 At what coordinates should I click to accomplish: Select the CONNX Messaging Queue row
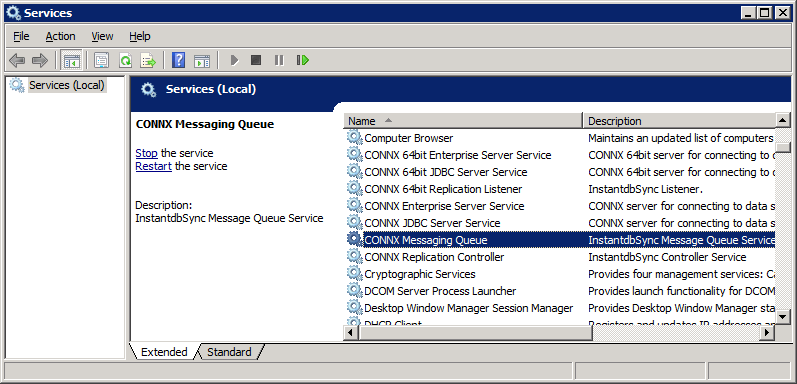click(x=559, y=240)
